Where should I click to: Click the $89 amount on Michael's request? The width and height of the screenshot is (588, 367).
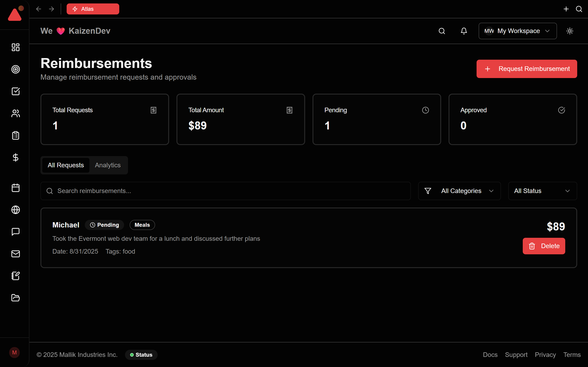[x=556, y=227]
